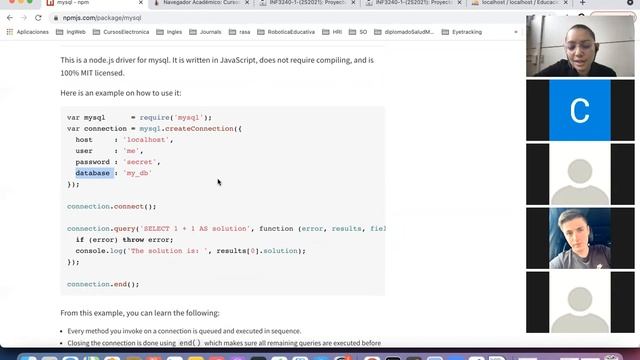Click the lock icon in address bar
The width and height of the screenshot is (640, 360).
click(x=56, y=18)
